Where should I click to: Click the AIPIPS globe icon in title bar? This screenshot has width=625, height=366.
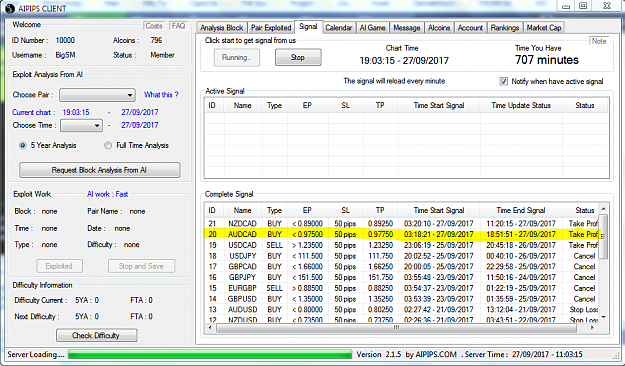pyautogui.click(x=11, y=8)
